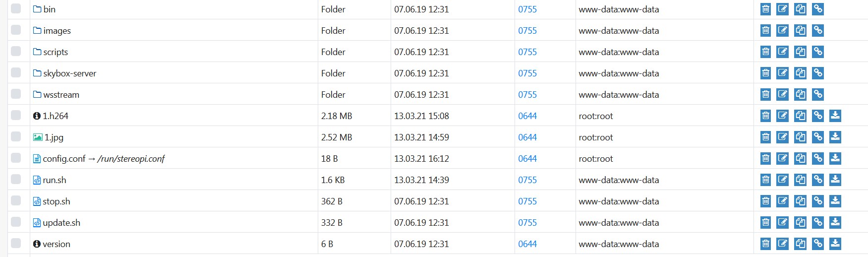Delete the bin folder
Image resolution: width=868 pixels, height=257 pixels.
765,9
